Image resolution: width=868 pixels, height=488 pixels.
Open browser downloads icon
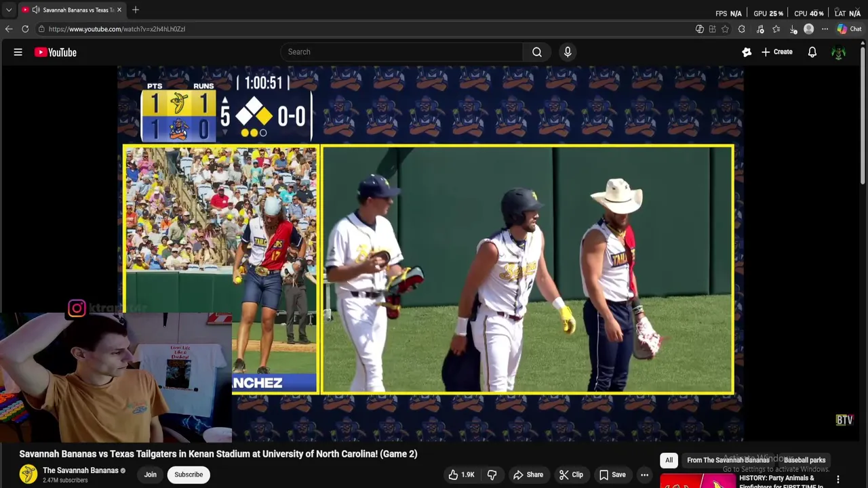tap(793, 29)
